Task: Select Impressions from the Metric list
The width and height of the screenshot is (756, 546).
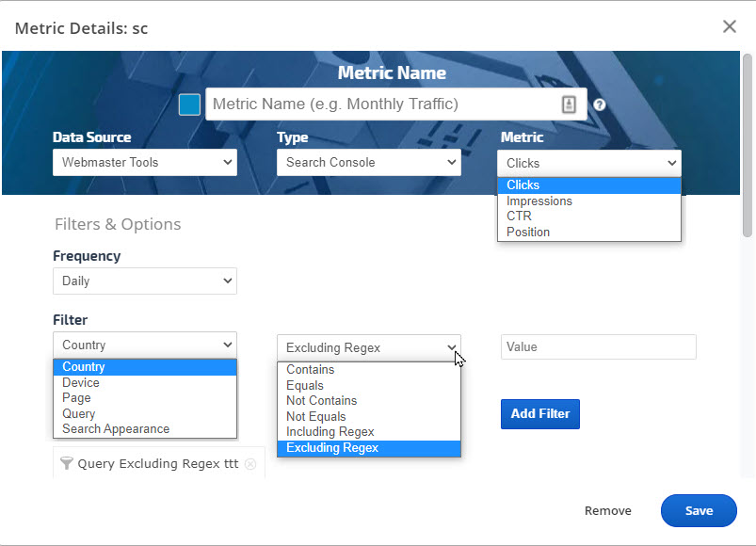Action: pyautogui.click(x=539, y=201)
